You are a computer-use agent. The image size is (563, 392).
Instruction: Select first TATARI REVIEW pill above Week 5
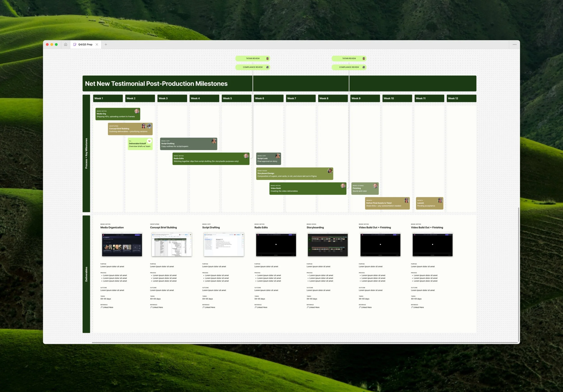coord(253,58)
